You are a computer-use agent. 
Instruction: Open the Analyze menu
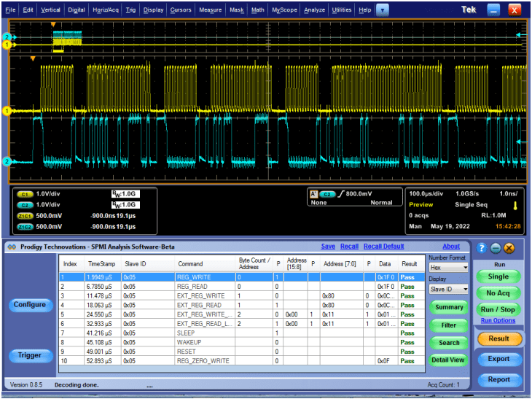(x=314, y=10)
